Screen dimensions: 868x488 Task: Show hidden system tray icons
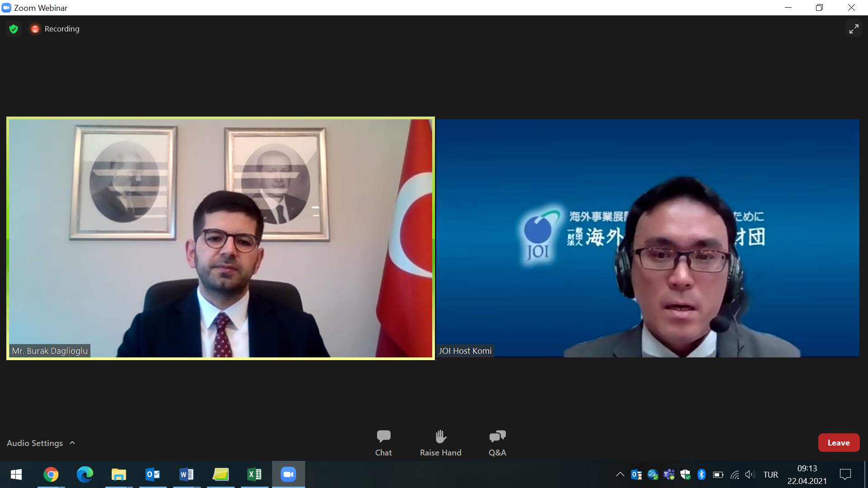pyautogui.click(x=620, y=474)
